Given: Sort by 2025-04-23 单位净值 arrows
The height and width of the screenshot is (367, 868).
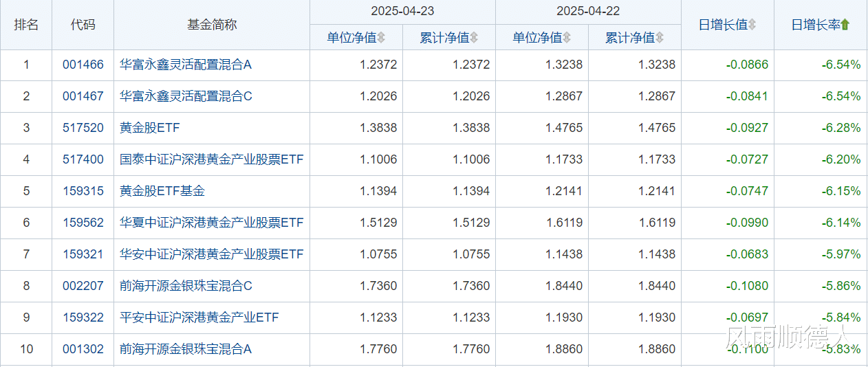Looking at the screenshot, I should coord(381,38).
